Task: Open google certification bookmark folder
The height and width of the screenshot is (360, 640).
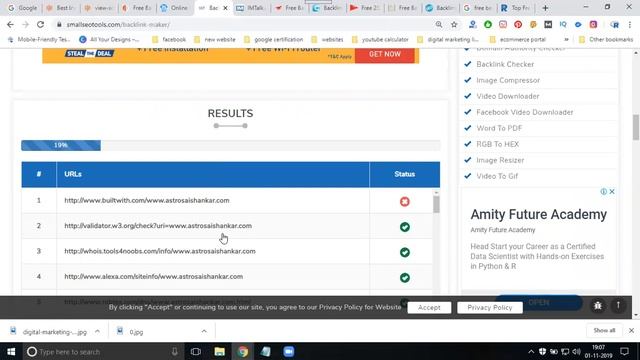Action: [x=273, y=40]
